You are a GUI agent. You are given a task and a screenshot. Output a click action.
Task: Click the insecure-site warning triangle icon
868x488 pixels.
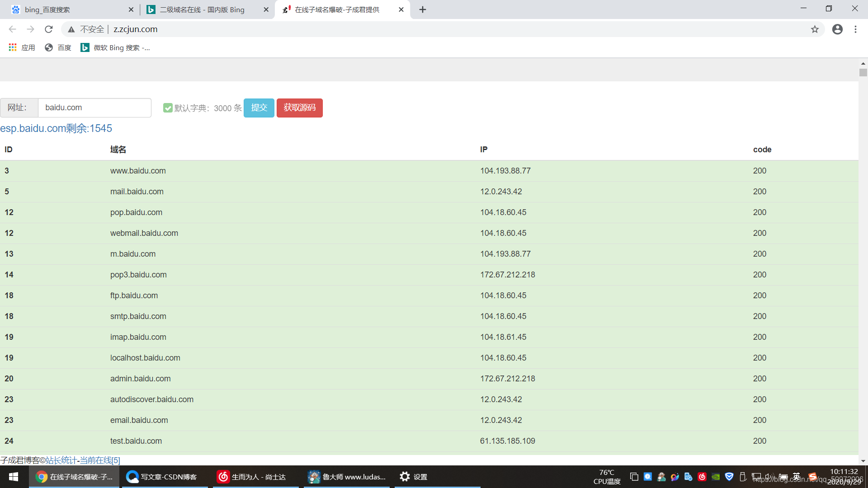[x=71, y=29]
